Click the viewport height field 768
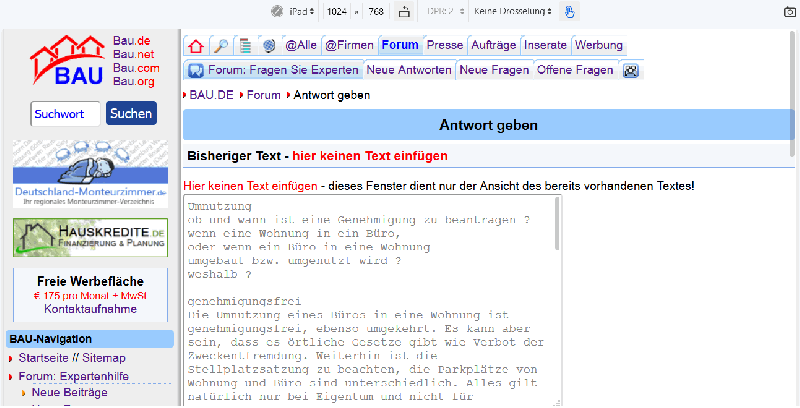Image resolution: width=800 pixels, height=408 pixels. click(x=376, y=11)
